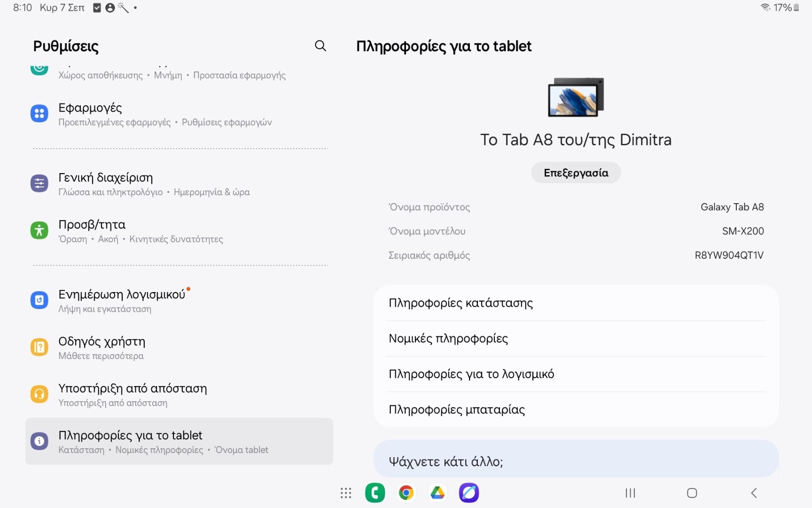Image resolution: width=812 pixels, height=508 pixels.
Task: Tap the Ρυθμίσεις header title
Action: 66,46
